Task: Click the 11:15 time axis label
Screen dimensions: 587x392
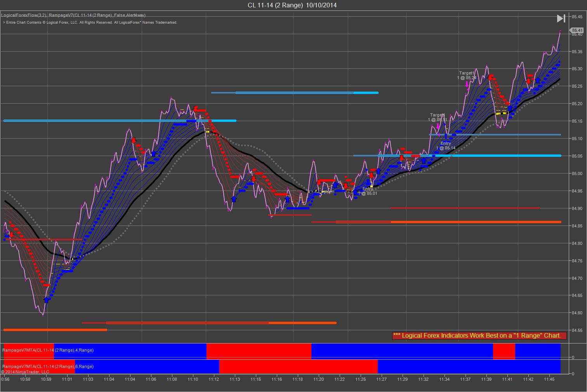Action: pos(256,379)
